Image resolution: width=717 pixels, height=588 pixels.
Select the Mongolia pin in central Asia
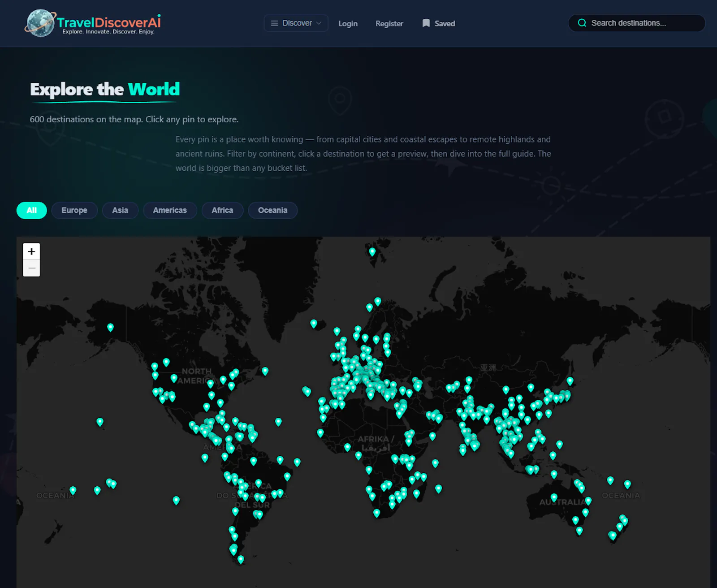(x=506, y=390)
